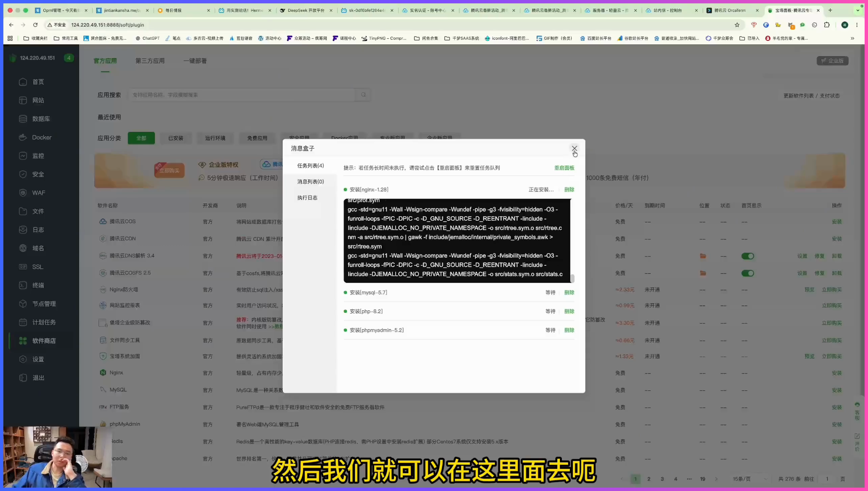Click the browser address bar

coord(390,25)
